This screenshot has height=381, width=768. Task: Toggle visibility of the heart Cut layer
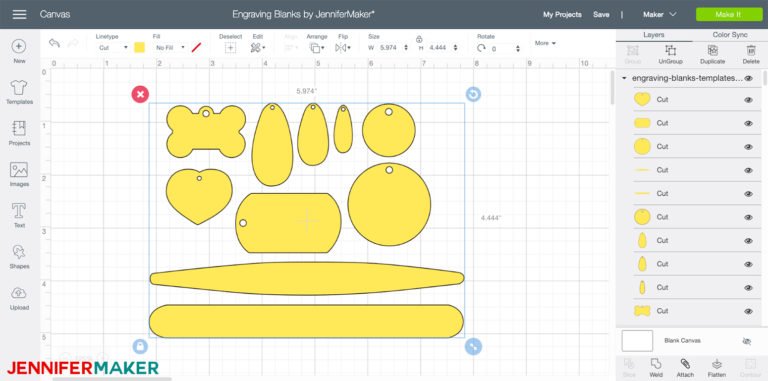748,100
